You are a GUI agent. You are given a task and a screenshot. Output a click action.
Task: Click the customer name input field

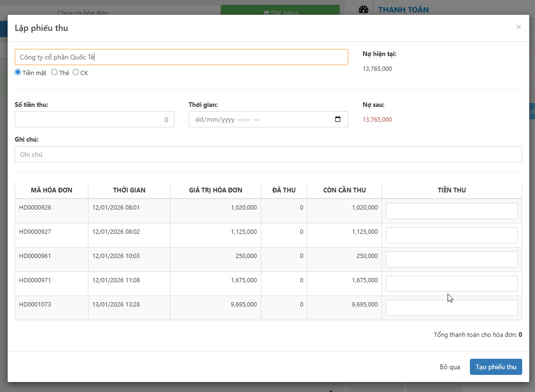pyautogui.click(x=181, y=57)
